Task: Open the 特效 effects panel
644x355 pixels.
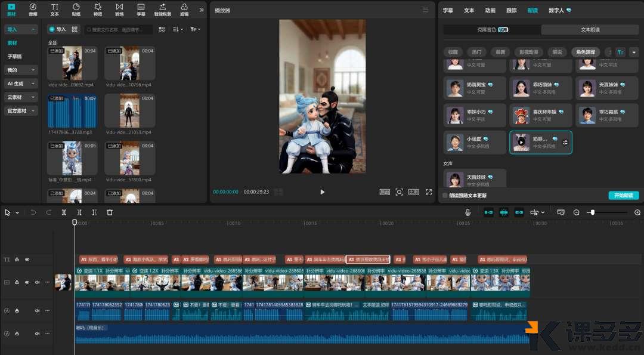Action: pyautogui.click(x=98, y=10)
